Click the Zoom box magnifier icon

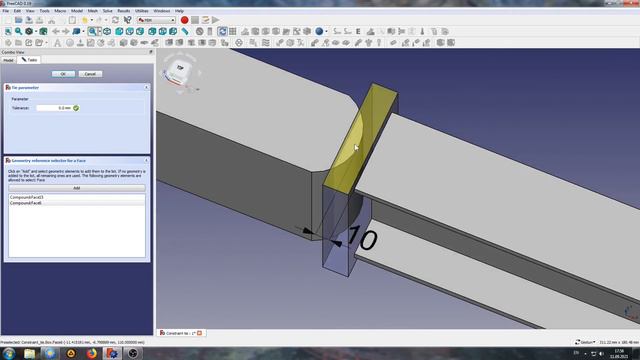pyautogui.click(x=93, y=31)
